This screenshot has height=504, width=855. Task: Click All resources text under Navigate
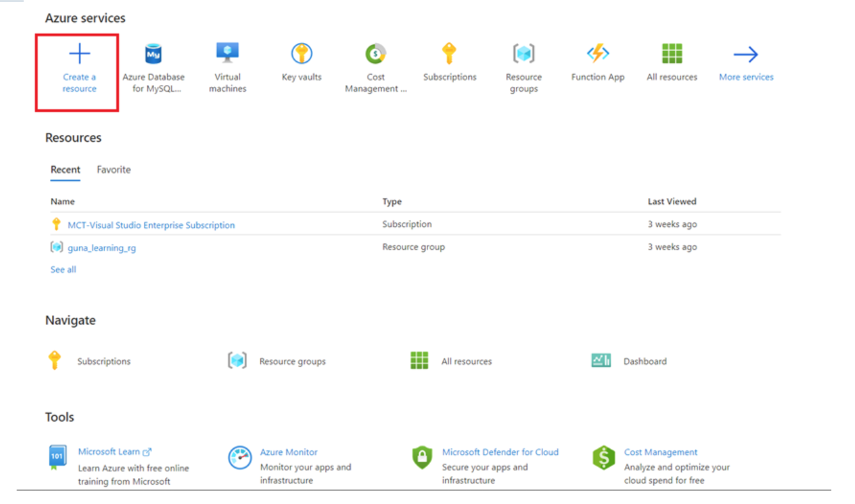click(466, 362)
